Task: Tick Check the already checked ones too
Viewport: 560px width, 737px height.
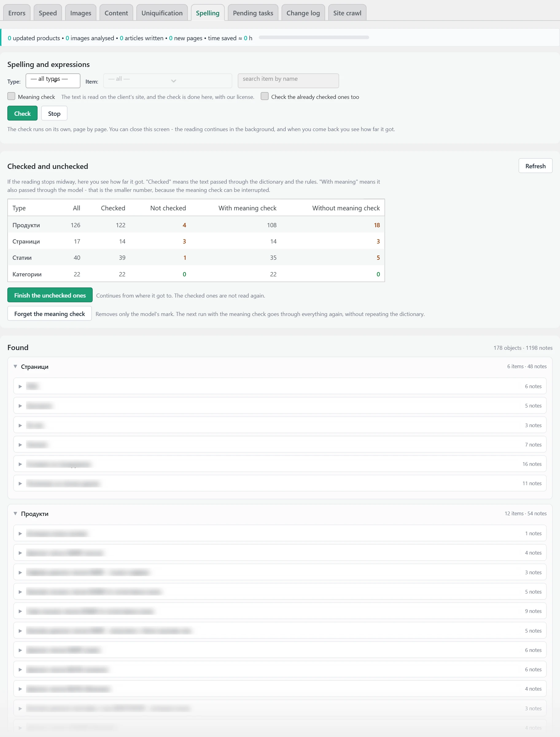Action: 265,96
